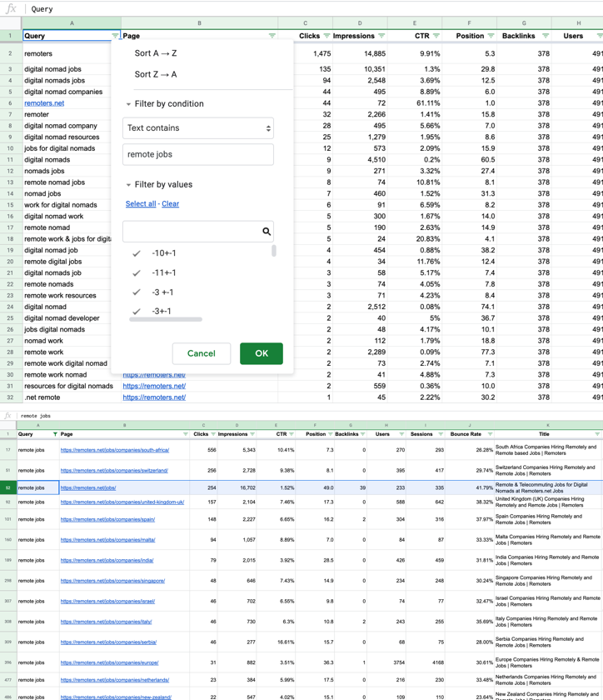Open the remoters.net link in row 32
The width and height of the screenshot is (603, 700).
154,397
